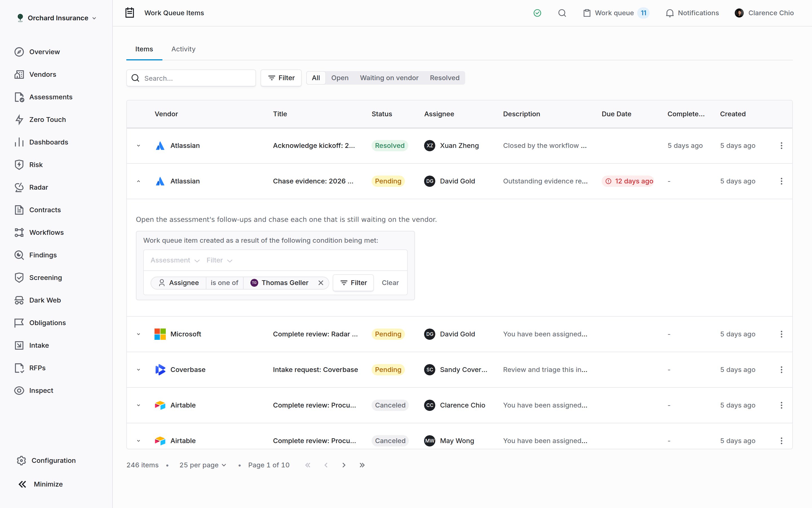
Task: Expand the Coverbase row
Action: click(x=138, y=370)
